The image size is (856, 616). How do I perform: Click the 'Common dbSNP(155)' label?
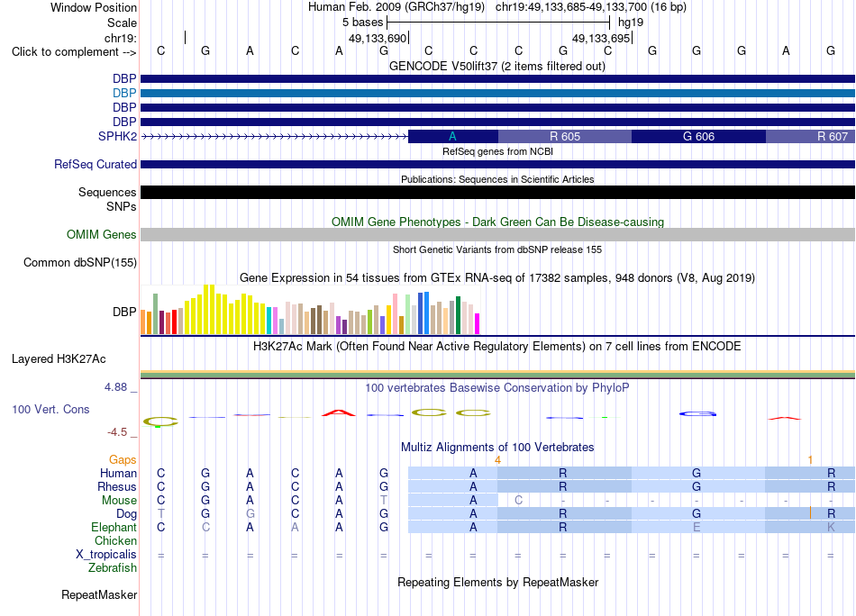[80, 262]
